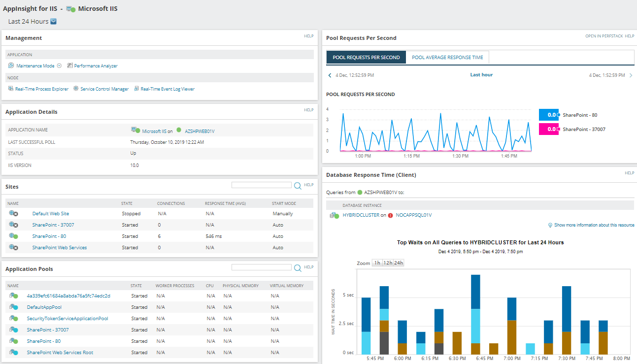Image resolution: width=637 pixels, height=364 pixels.
Task: Click the Performance Analyzer icon
Action: tap(70, 66)
